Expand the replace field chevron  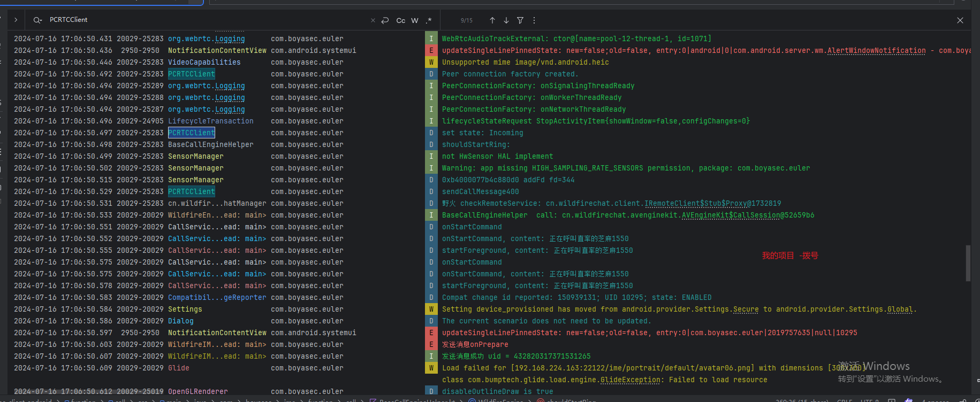pyautogui.click(x=16, y=20)
